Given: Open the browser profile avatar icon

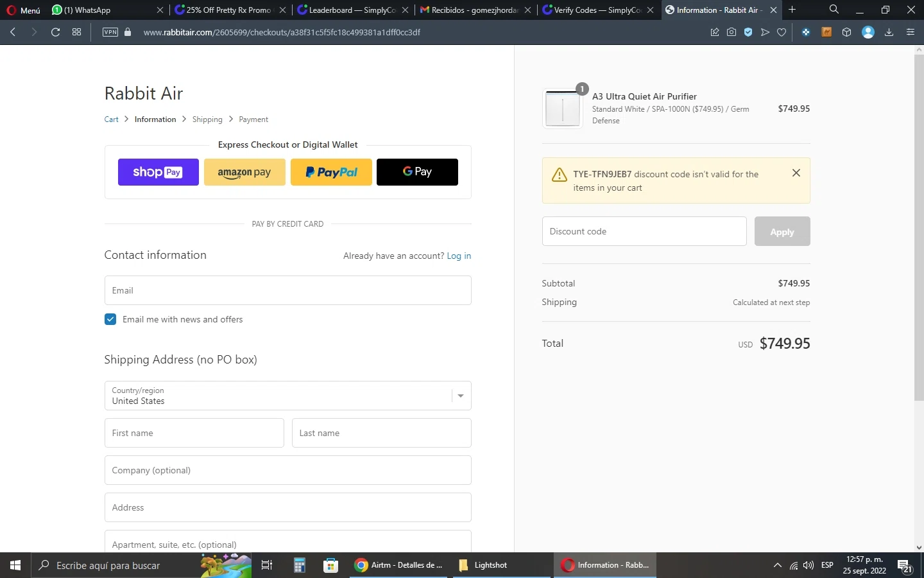Looking at the screenshot, I should click(x=868, y=32).
